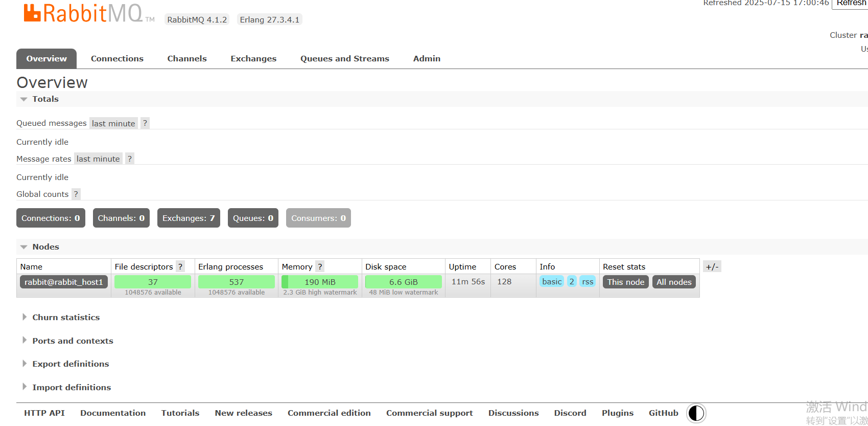
Task: Click the Queues: 0 count button
Action: tap(253, 218)
